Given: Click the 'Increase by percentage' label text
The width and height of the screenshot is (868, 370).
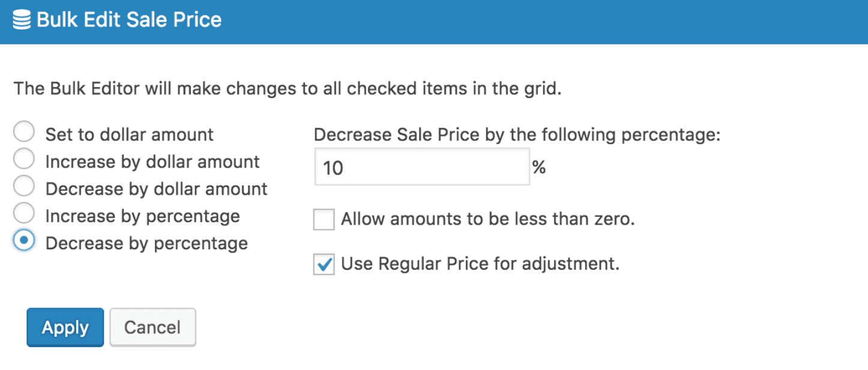Looking at the screenshot, I should (x=143, y=216).
